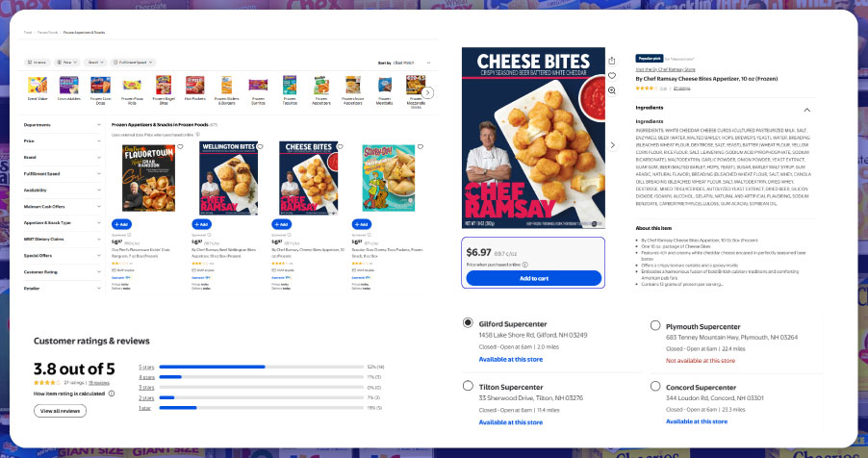
Task: Favorite Cheese Bites with heart icon
Action: point(612,75)
